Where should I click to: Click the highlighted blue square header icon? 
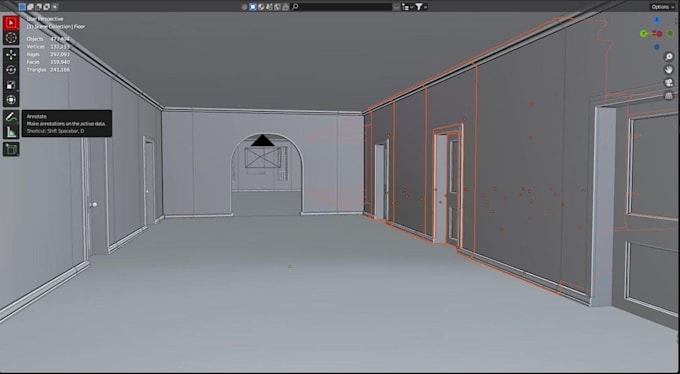pos(253,7)
